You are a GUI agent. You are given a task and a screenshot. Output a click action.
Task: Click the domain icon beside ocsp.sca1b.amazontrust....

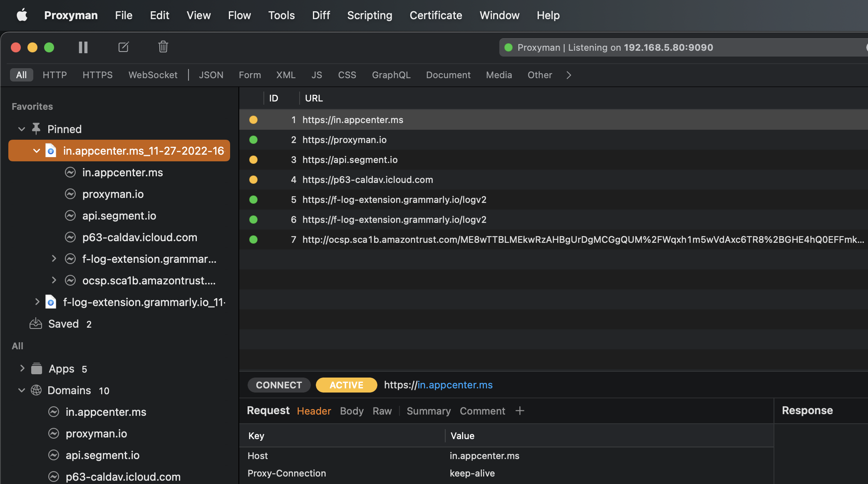pyautogui.click(x=70, y=280)
